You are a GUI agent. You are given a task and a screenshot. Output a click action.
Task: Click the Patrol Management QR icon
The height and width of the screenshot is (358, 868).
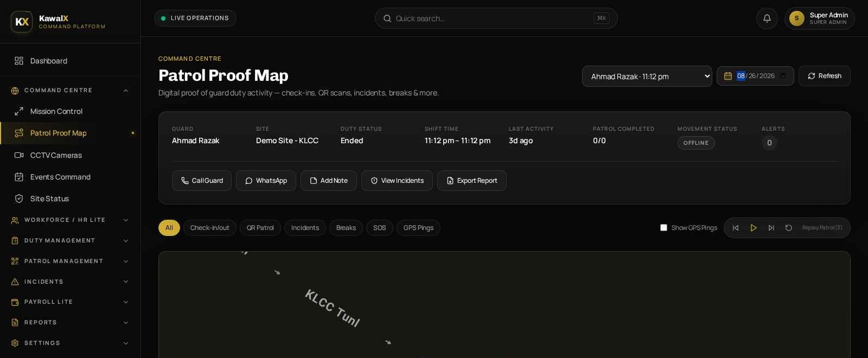[x=15, y=261]
